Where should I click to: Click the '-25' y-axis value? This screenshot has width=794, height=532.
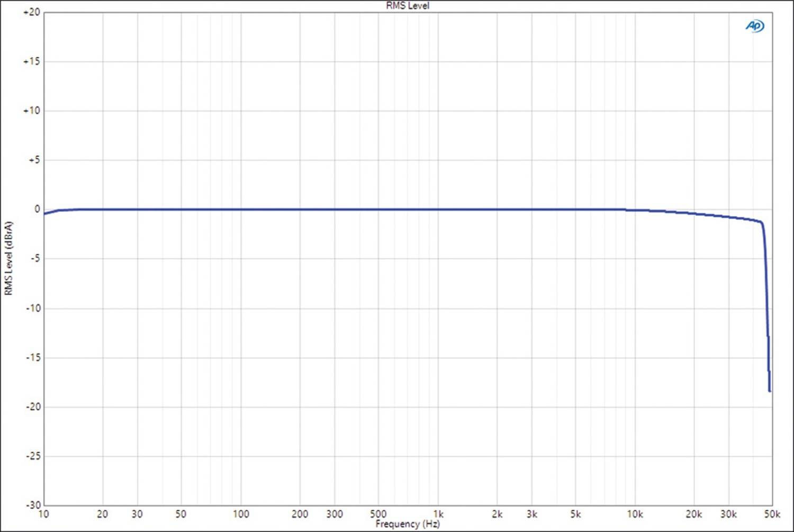click(x=33, y=456)
